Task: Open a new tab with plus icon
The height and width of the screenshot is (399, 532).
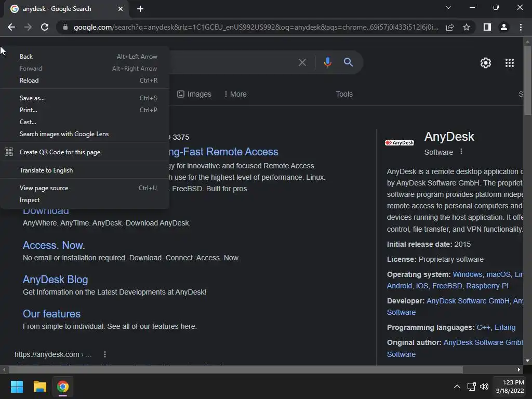Action: point(140,9)
